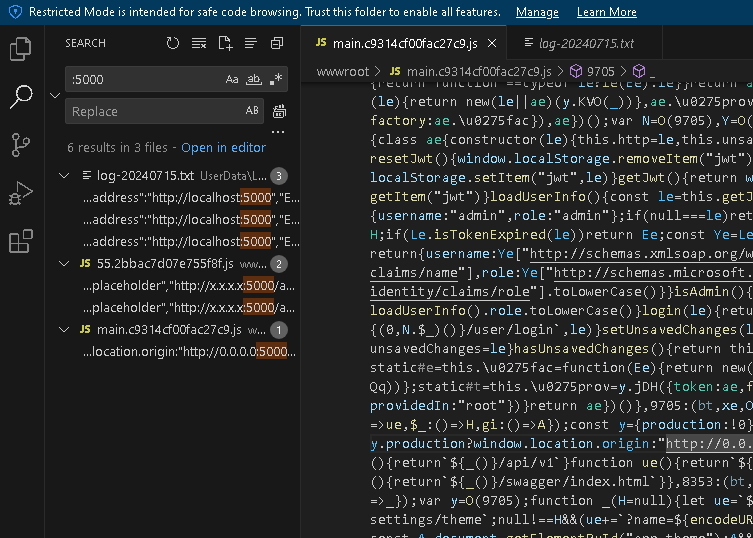Click the 55.2bbac7d07e755f8f.js file name result

[x=165, y=264]
